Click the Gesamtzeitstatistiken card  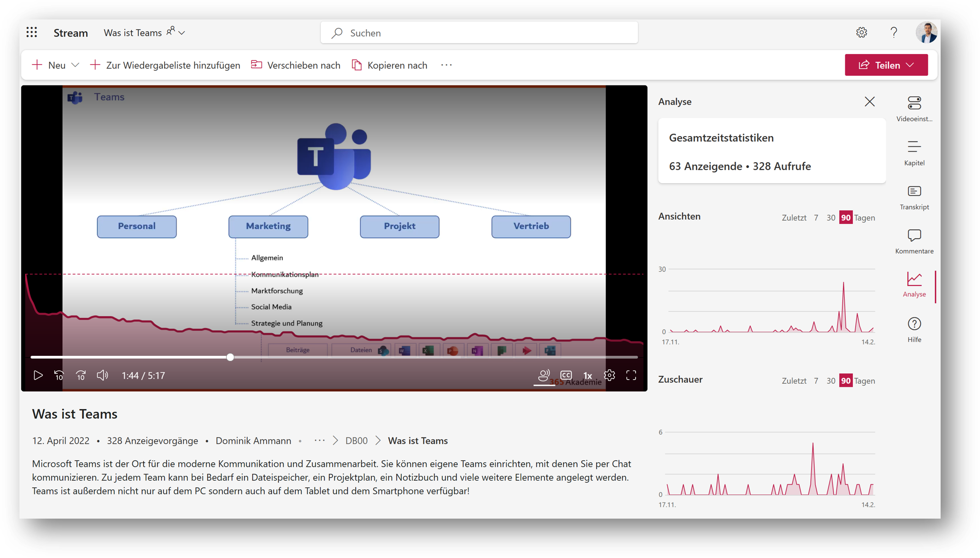coord(772,151)
